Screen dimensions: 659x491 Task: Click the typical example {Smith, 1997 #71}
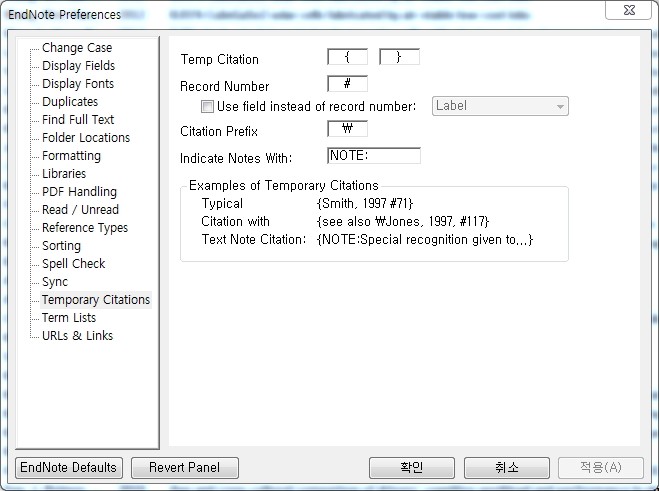(x=365, y=203)
